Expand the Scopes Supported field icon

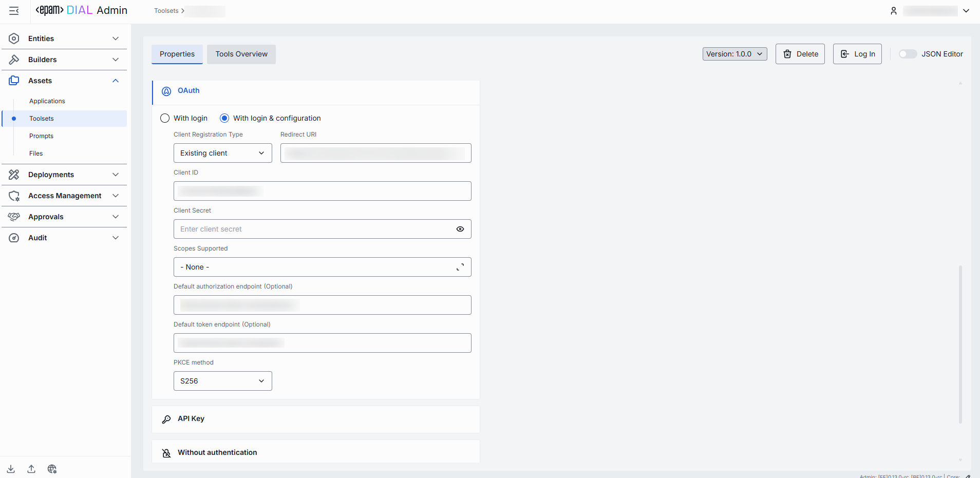pos(460,267)
